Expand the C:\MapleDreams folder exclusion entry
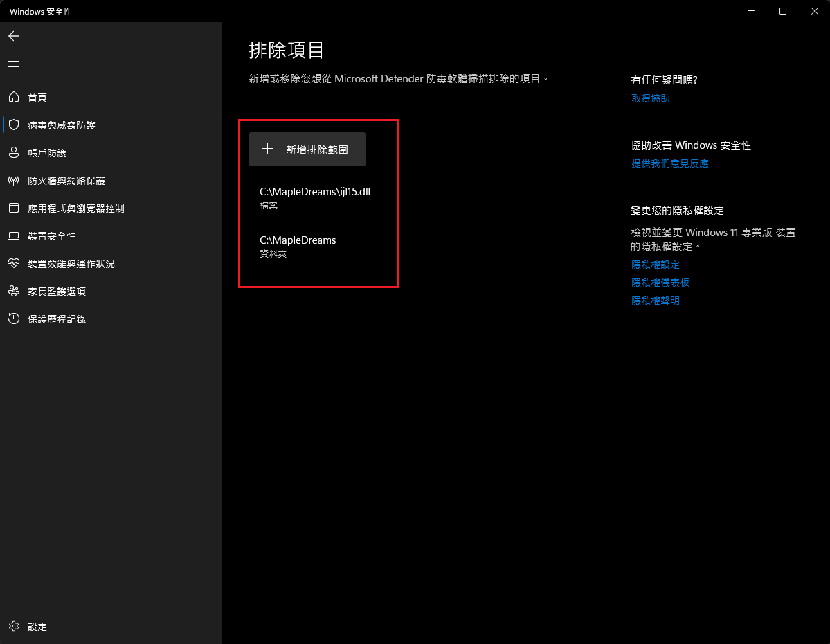Viewport: 830px width, 644px height. pyautogui.click(x=298, y=246)
